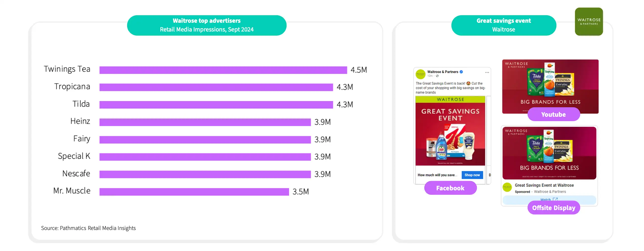Select the Facebook label pill
Image resolution: width=644 pixels, height=251 pixels.
[x=450, y=188]
